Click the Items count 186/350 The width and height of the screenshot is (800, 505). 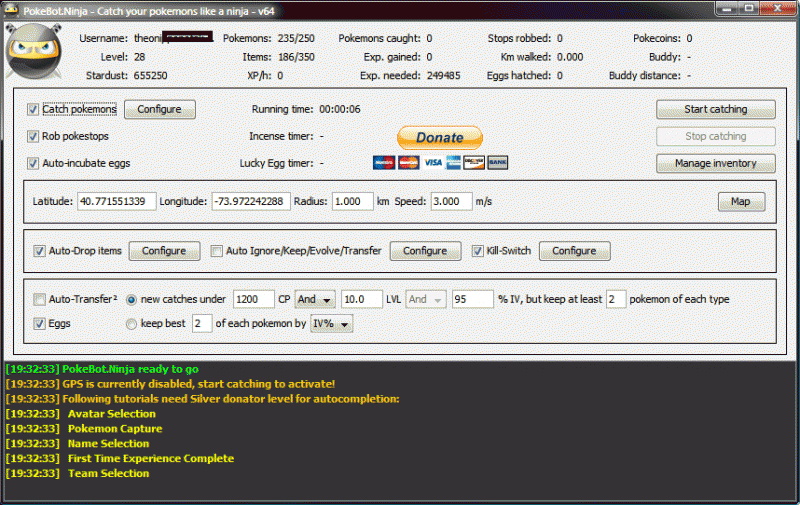(x=296, y=57)
